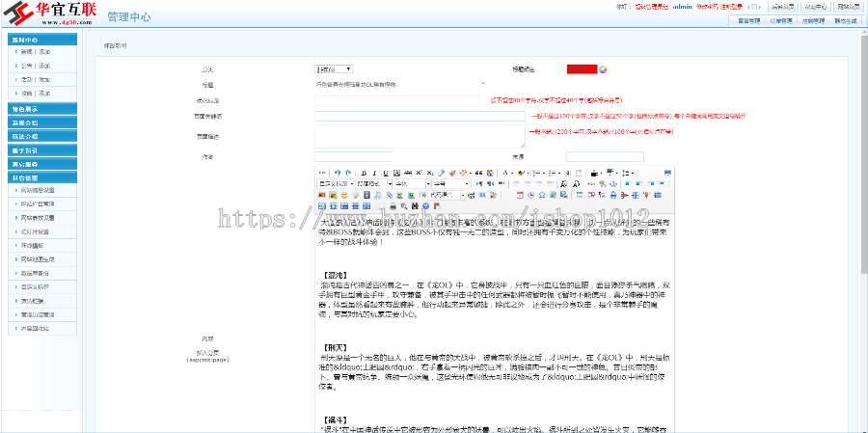Toggle Bold formatting in the editor
Screen dimensions: 868x433
(364, 173)
